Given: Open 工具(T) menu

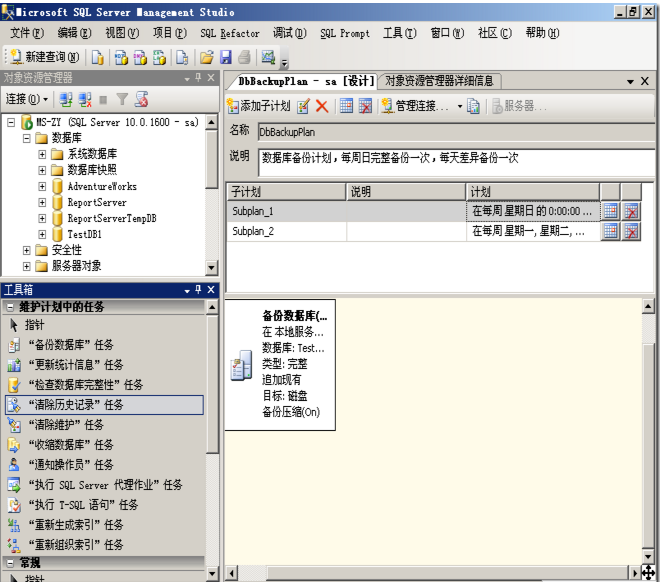Looking at the screenshot, I should click(x=399, y=33).
